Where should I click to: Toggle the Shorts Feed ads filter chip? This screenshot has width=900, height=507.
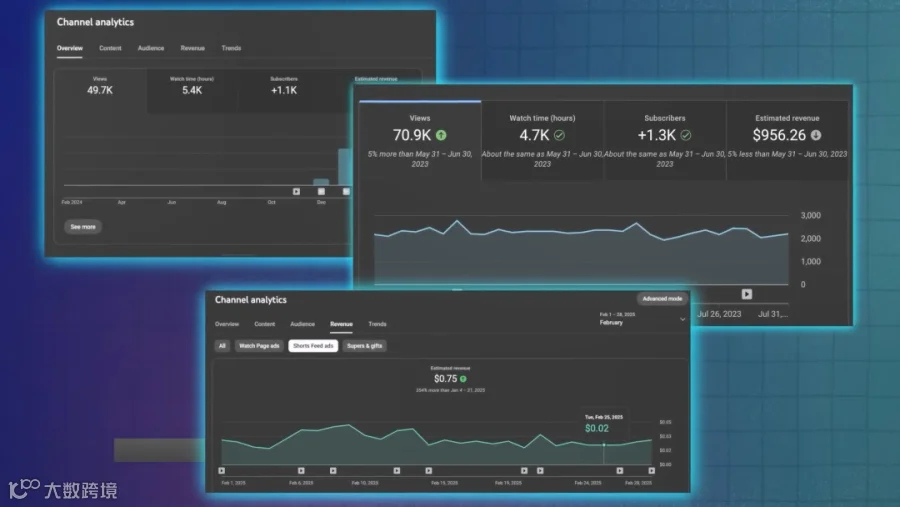(313, 346)
